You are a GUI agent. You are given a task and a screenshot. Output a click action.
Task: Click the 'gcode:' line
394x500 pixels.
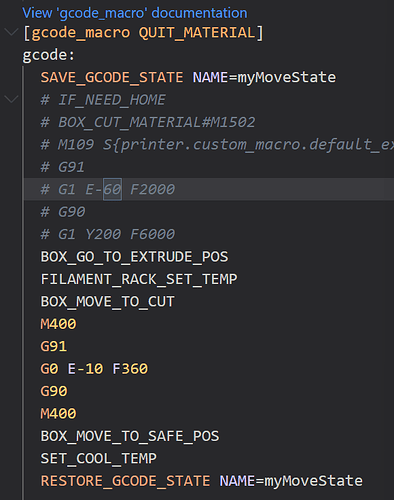tap(49, 55)
